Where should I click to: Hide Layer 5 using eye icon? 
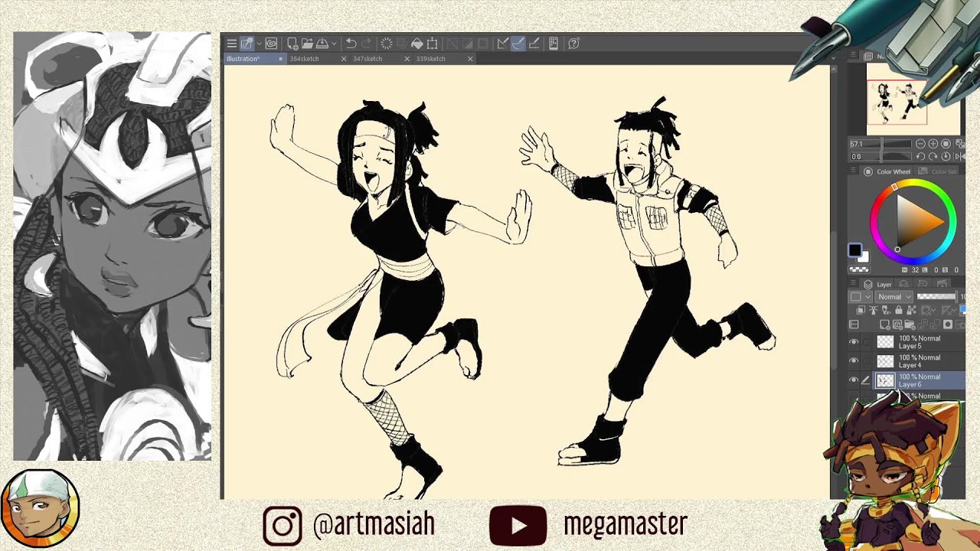pyautogui.click(x=854, y=342)
